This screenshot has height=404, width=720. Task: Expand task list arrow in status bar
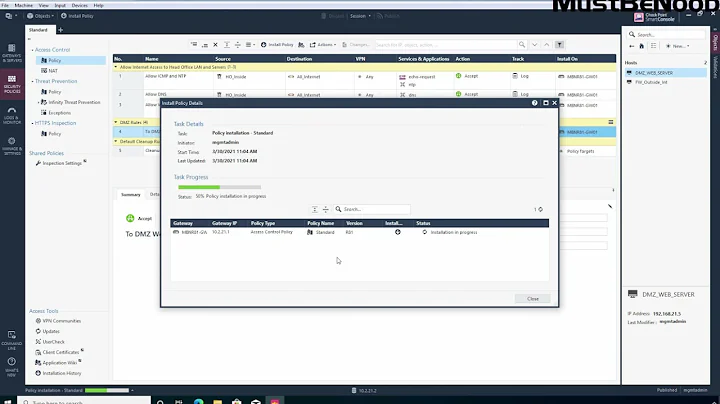pos(132,390)
